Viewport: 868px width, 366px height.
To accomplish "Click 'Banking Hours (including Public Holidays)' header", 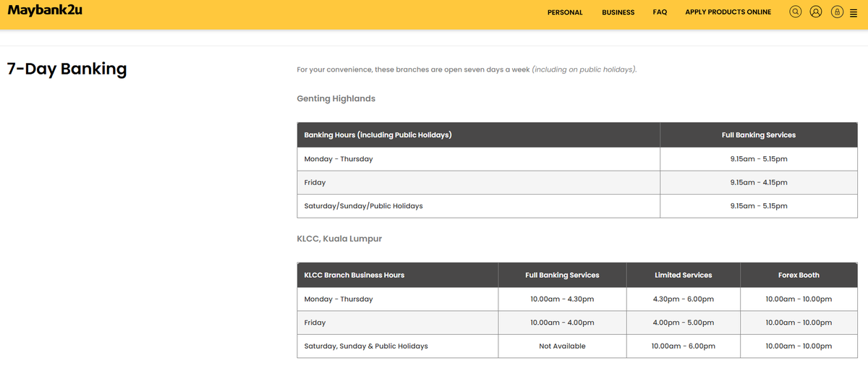I will [x=378, y=135].
